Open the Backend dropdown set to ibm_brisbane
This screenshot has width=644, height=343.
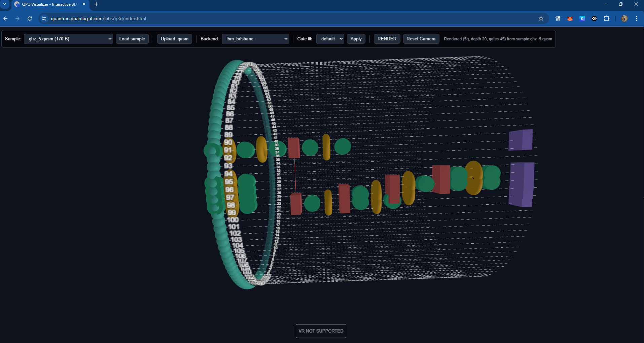(255, 39)
